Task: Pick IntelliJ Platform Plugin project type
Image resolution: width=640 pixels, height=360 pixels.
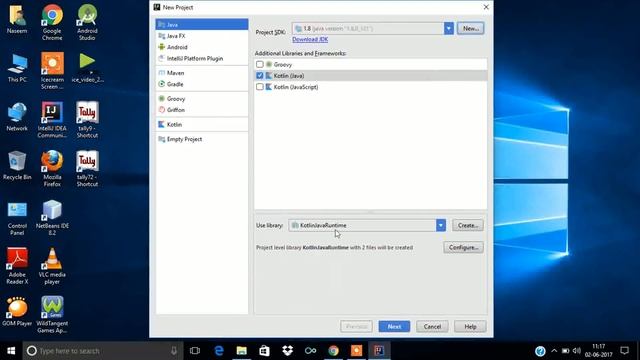Action: pos(202,58)
